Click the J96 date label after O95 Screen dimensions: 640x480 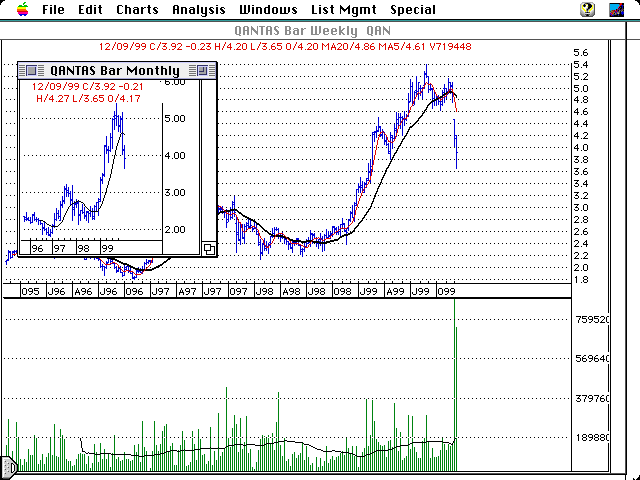(x=56, y=291)
